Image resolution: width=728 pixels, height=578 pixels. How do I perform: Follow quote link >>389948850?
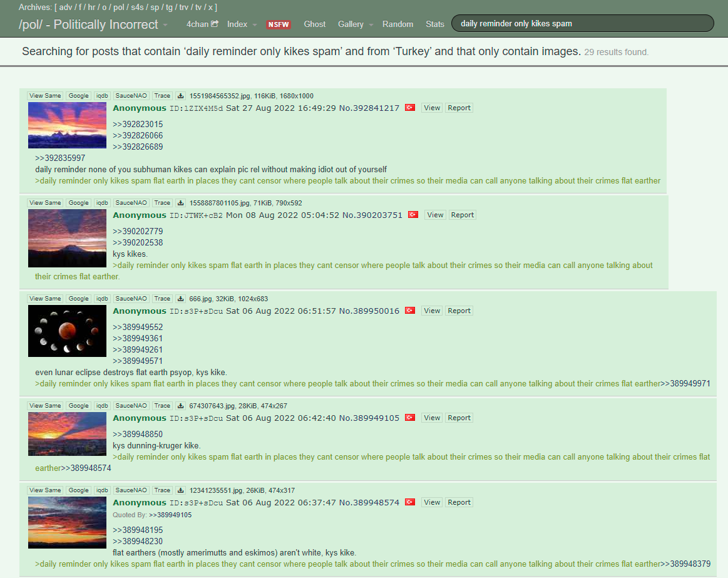pyautogui.click(x=138, y=434)
